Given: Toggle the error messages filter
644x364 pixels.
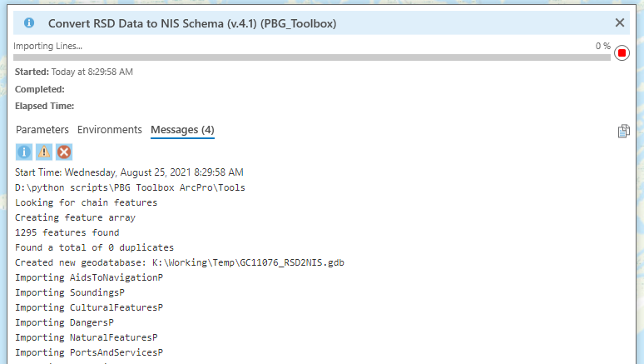Looking at the screenshot, I should click(x=64, y=152).
